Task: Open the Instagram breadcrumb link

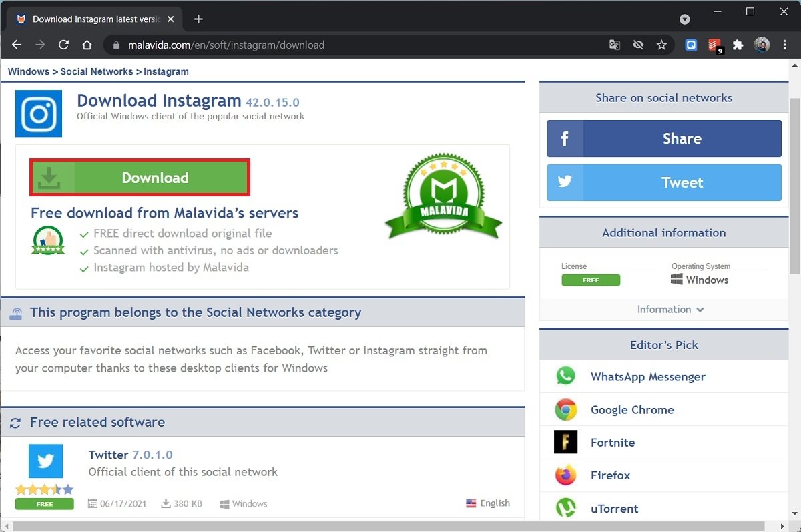Action: click(166, 71)
